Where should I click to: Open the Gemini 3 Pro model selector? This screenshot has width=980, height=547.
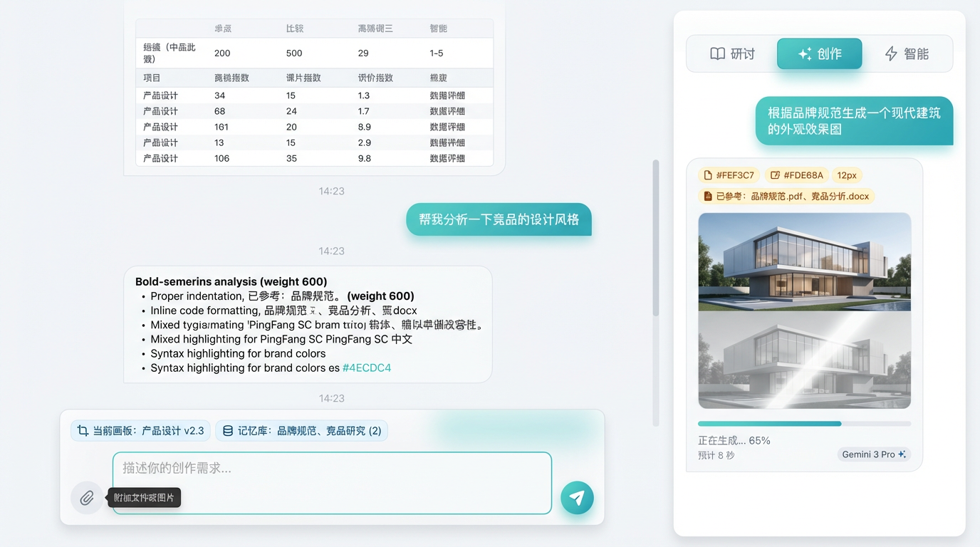click(x=873, y=454)
